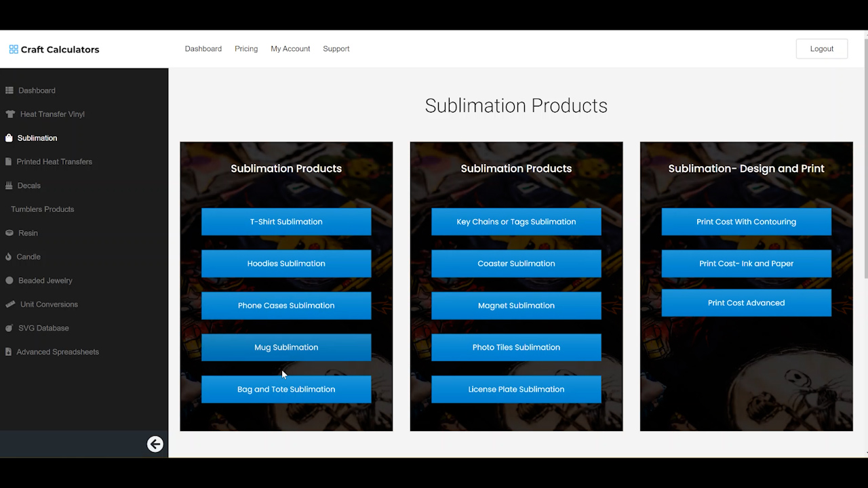Click the Sublimation Products page heading

pyautogui.click(x=516, y=106)
